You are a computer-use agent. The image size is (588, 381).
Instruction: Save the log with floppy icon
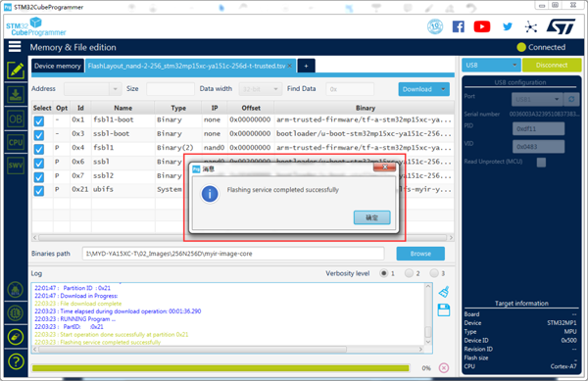point(444,310)
